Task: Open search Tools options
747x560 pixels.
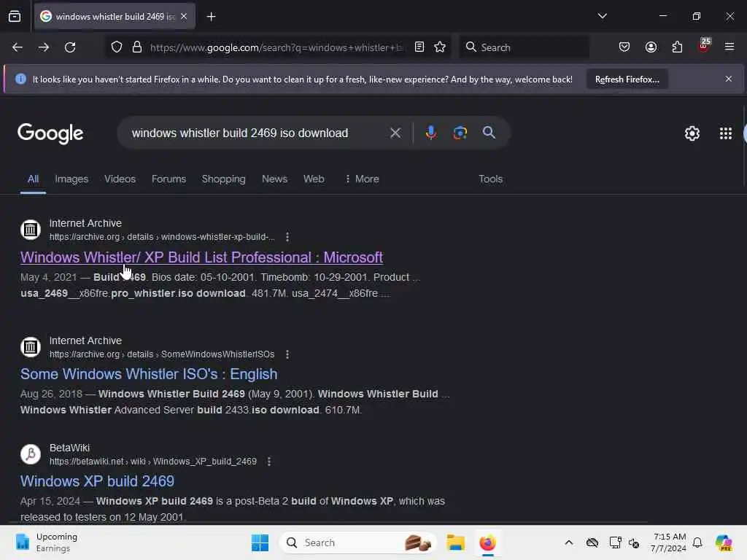Action: (490, 179)
